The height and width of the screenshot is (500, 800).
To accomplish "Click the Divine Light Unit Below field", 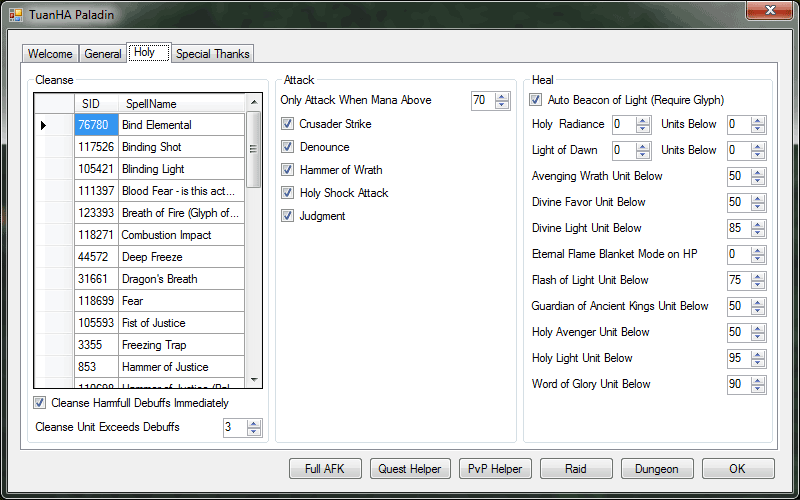I will [739, 228].
